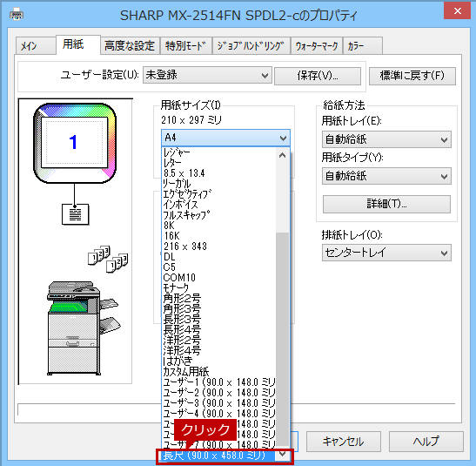Click the paper size list scrollbar thumb
The image size is (476, 466).
pos(282,339)
